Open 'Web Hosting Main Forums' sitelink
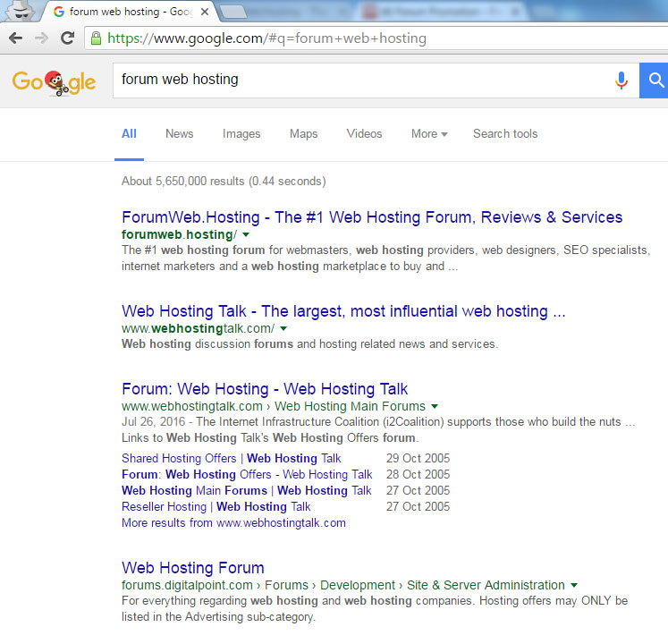Viewport: 668px width, 644px height. point(246,490)
